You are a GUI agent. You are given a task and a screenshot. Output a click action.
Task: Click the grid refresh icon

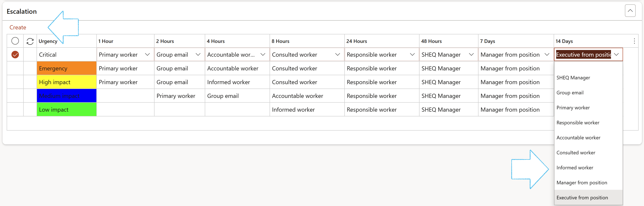pos(30,41)
